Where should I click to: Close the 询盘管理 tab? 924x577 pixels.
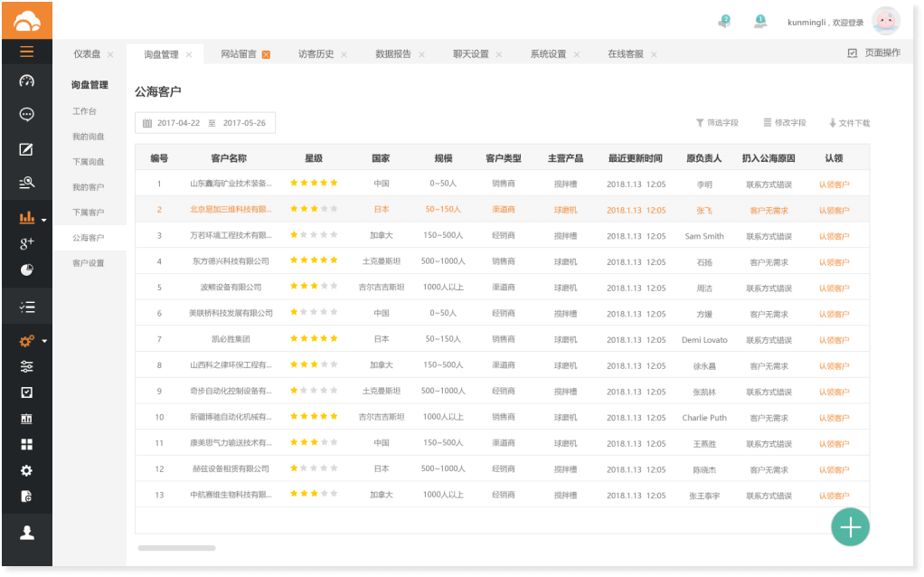189,55
